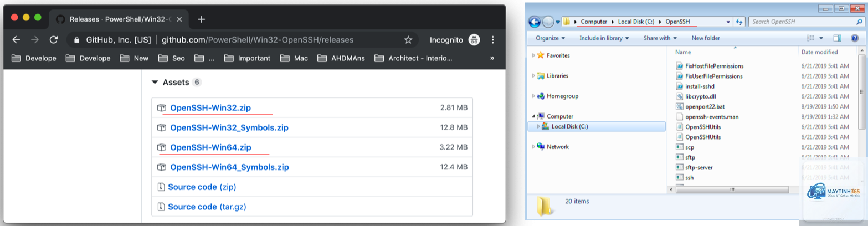Download Source code (zip)
Screen dimensions: 868x226
[202, 187]
